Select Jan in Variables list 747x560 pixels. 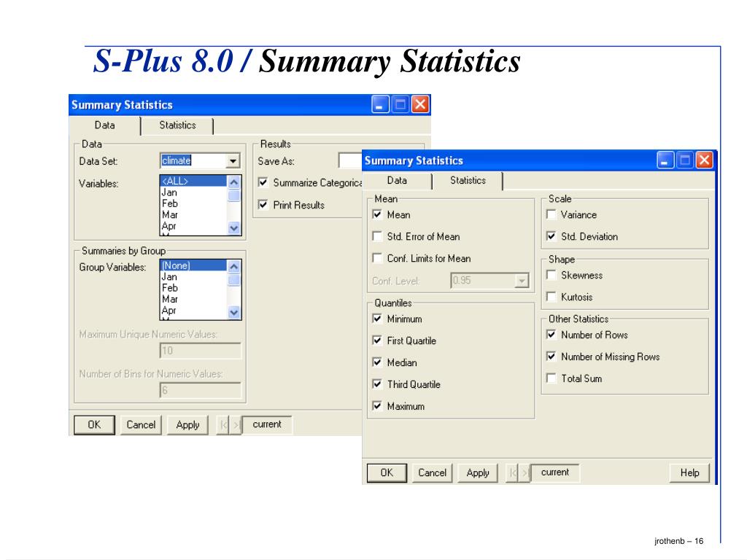pos(193,192)
